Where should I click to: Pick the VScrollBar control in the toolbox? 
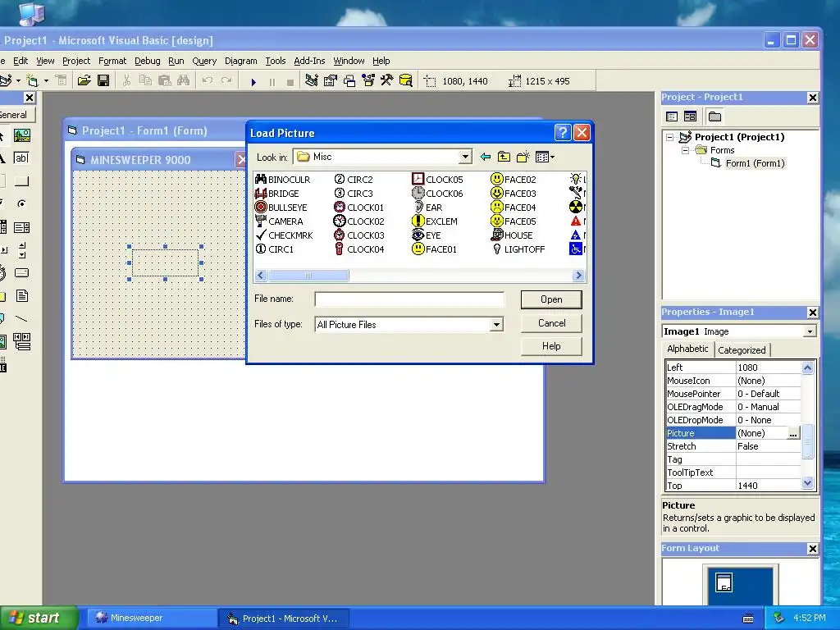tap(22, 250)
